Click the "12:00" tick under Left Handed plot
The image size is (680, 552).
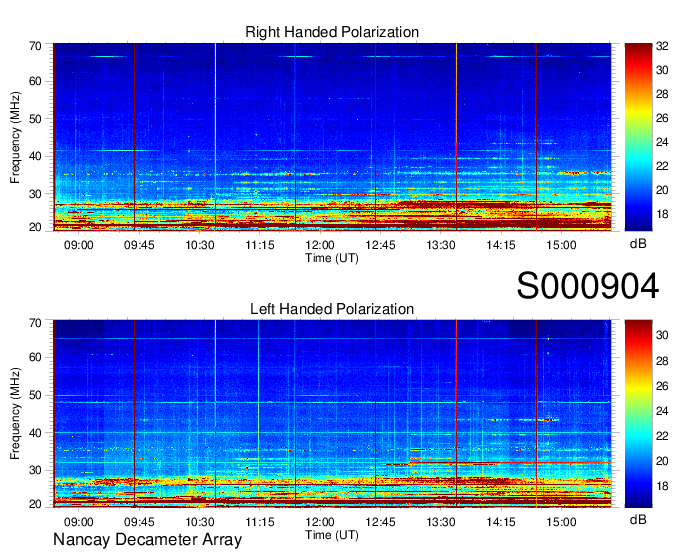[x=320, y=522]
